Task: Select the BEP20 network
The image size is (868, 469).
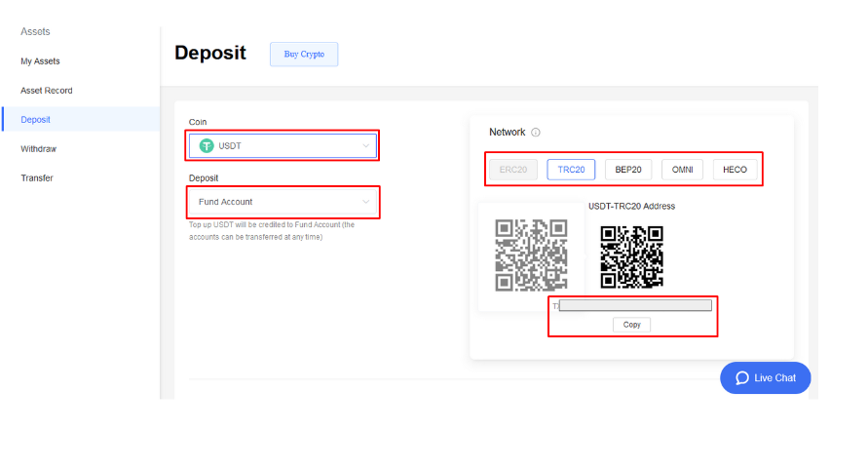Action: coord(628,170)
